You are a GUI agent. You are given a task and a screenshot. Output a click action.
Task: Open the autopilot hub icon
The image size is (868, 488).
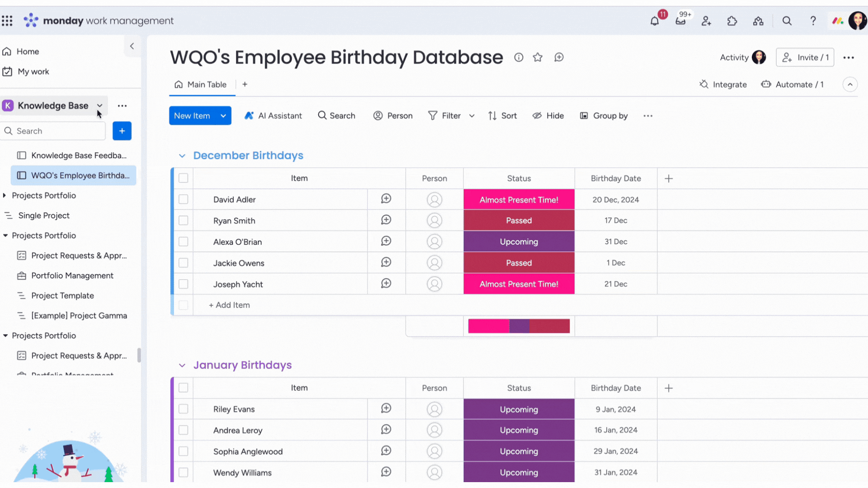(x=758, y=21)
